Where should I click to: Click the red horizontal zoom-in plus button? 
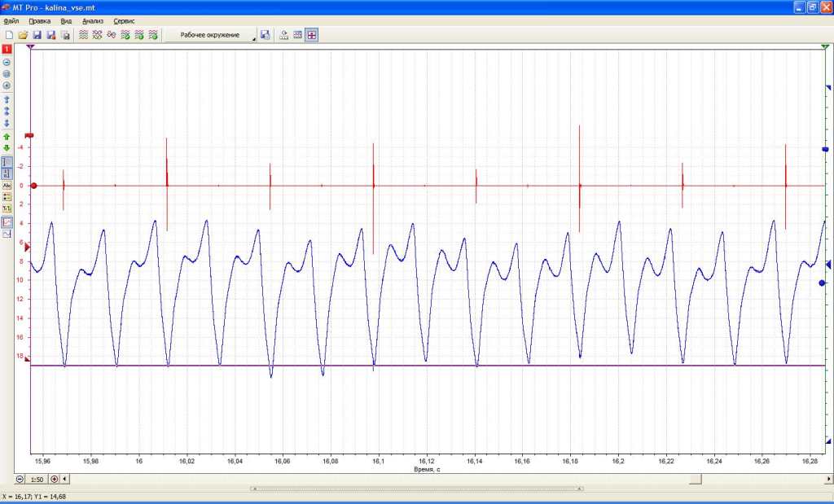[x=55, y=479]
